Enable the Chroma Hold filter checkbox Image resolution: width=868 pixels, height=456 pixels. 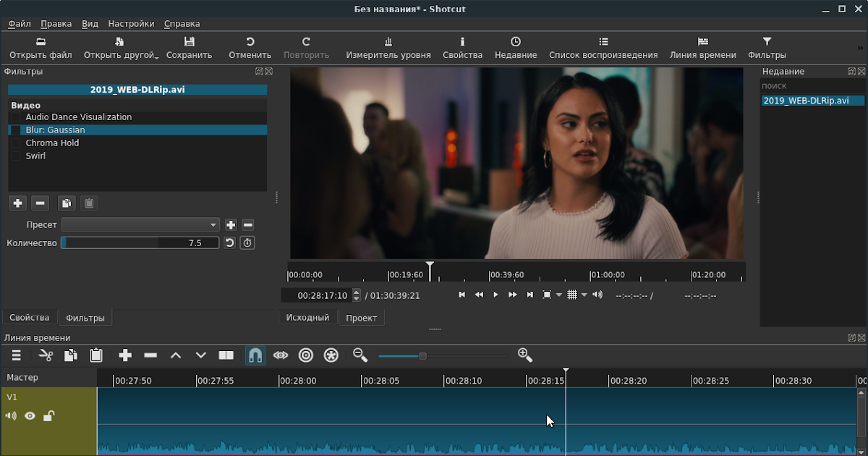(x=16, y=143)
